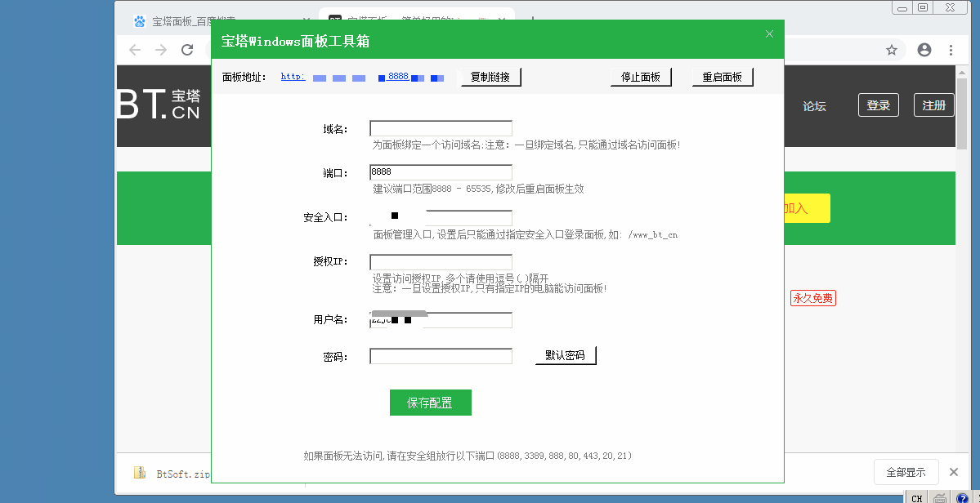This screenshot has width=980, height=503.
Task: Click 全部显示 in the downloads bar
Action: point(906,473)
